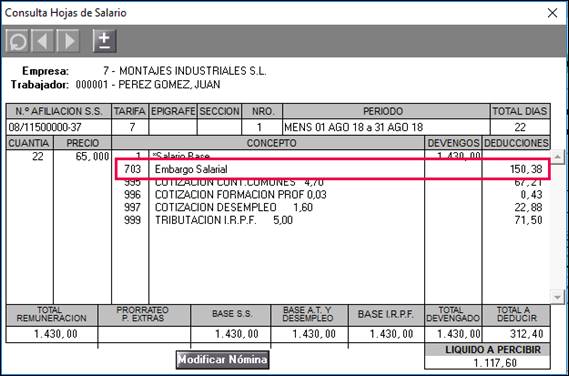569x376 pixels.
Task: Click the DEVENGOS column header
Action: [x=453, y=143]
